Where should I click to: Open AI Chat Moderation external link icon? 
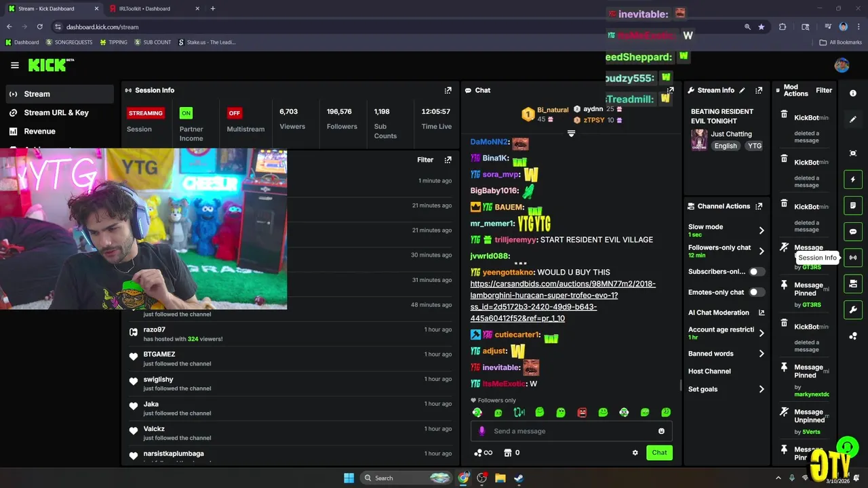(x=762, y=312)
